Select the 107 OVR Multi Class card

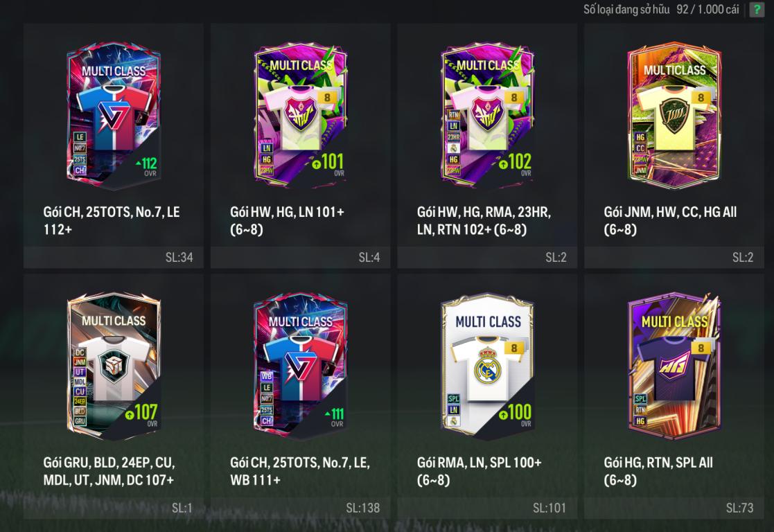[x=114, y=366]
